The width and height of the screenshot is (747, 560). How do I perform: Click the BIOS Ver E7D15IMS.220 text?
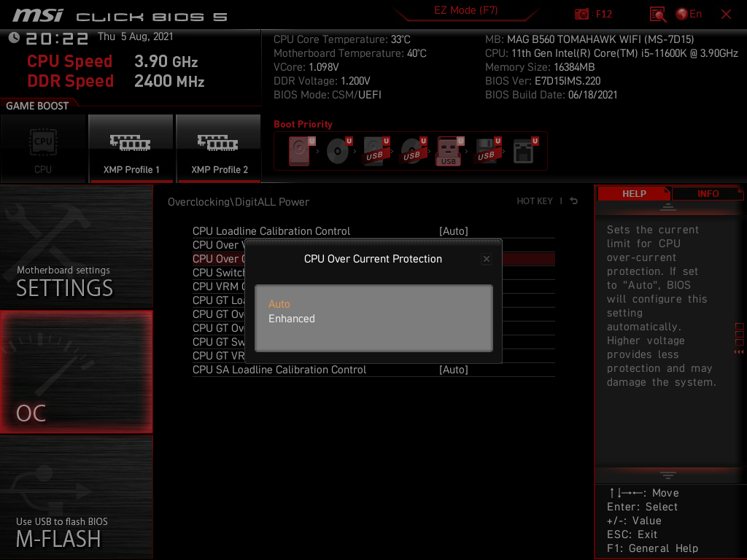click(x=543, y=81)
